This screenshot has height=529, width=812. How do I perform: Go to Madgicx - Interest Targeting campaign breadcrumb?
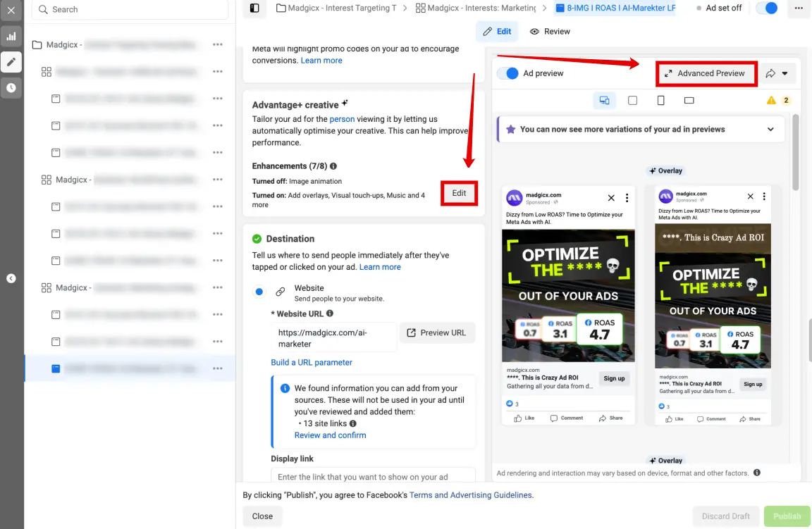click(337, 8)
